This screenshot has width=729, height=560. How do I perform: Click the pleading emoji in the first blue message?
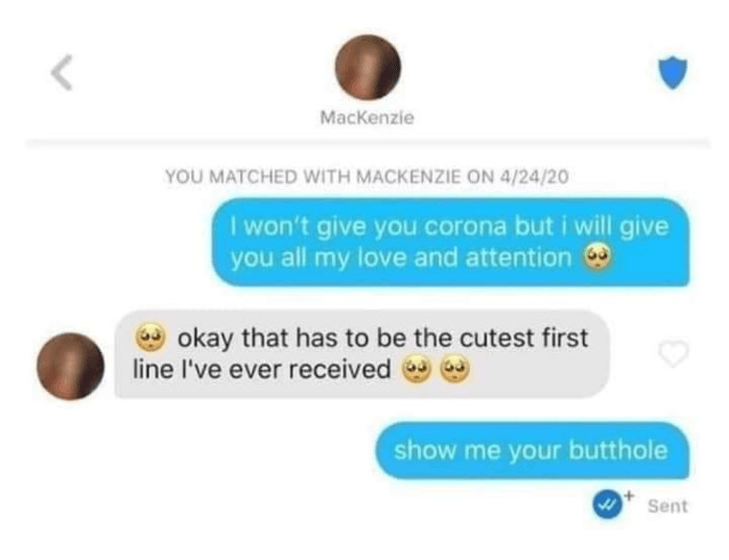(x=598, y=256)
